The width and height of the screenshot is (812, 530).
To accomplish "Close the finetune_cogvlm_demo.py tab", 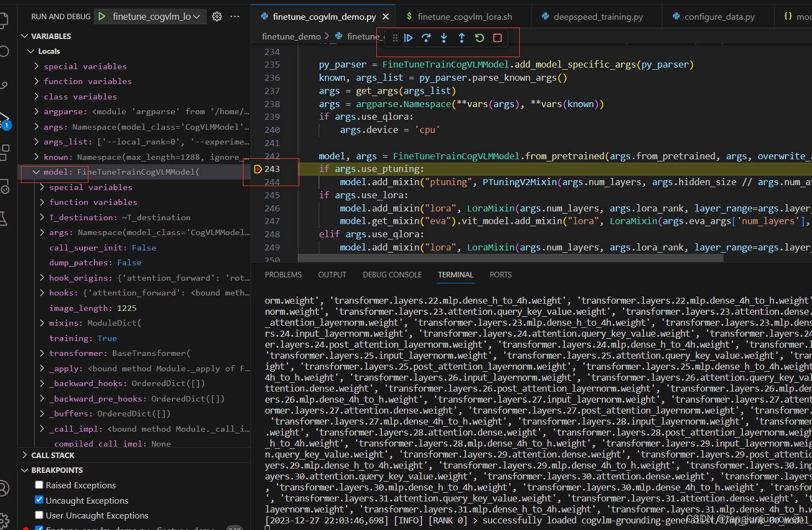I will click(x=386, y=17).
